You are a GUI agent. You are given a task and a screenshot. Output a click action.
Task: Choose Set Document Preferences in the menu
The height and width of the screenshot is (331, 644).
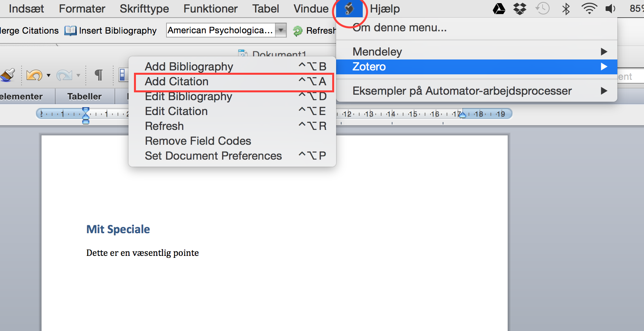(213, 156)
